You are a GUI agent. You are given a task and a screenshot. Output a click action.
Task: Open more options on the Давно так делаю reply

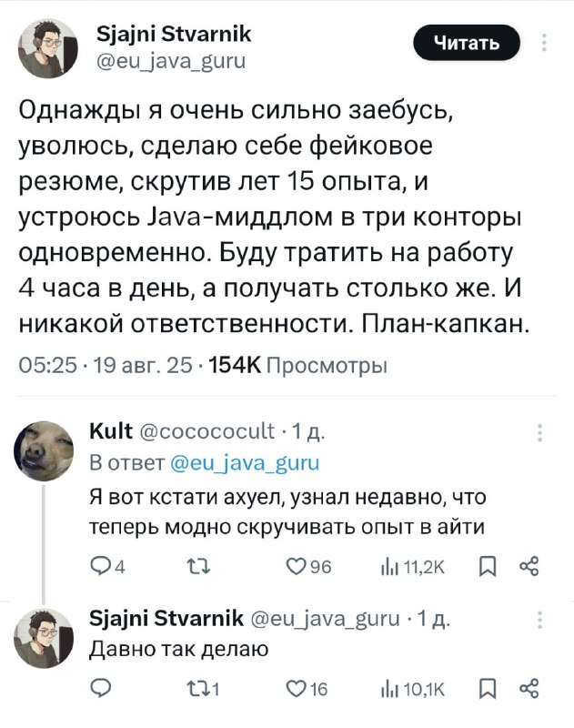click(539, 620)
